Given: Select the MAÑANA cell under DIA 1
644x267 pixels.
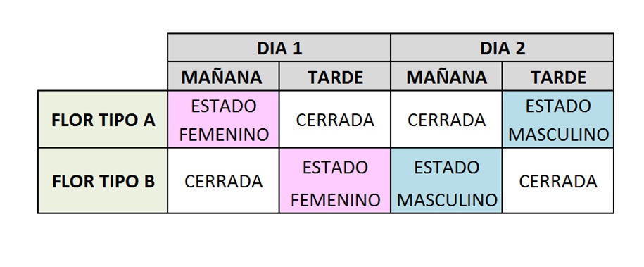Looking at the screenshot, I should pos(223,77).
